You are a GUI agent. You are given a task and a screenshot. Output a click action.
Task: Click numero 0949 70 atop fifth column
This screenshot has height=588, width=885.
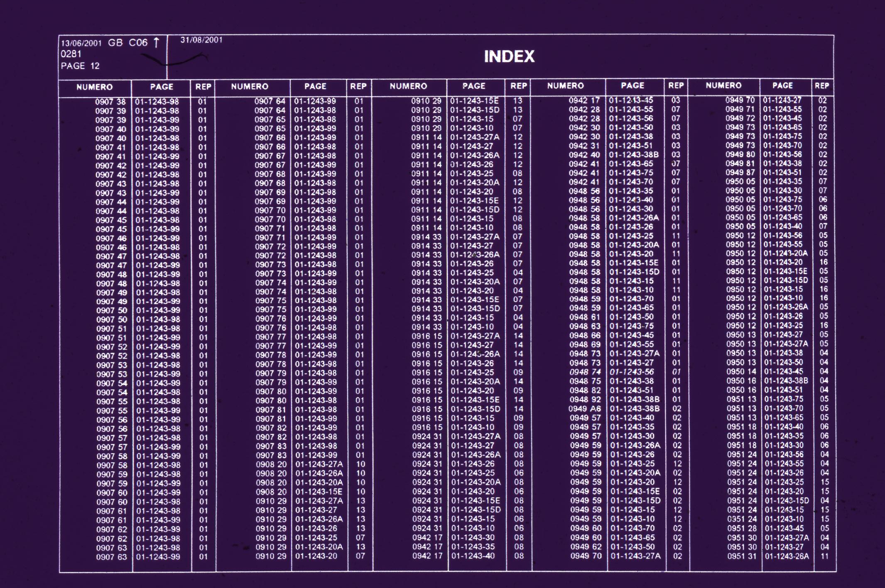(x=740, y=100)
